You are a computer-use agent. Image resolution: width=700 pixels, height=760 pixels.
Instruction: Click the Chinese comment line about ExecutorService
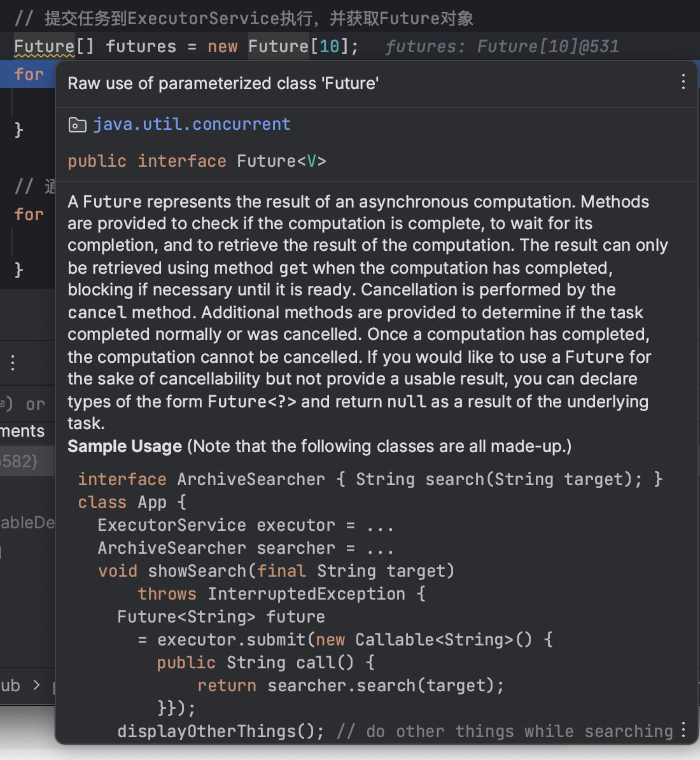tap(244, 18)
